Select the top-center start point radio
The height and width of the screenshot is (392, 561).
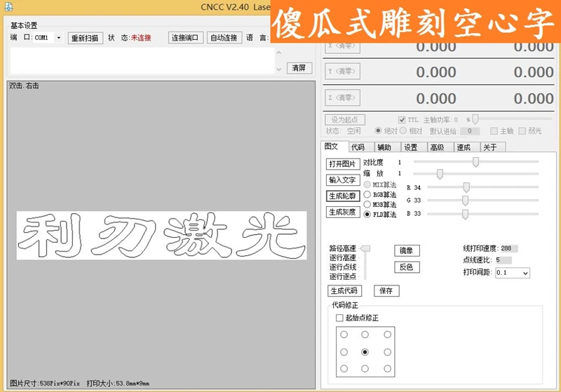pyautogui.click(x=365, y=334)
